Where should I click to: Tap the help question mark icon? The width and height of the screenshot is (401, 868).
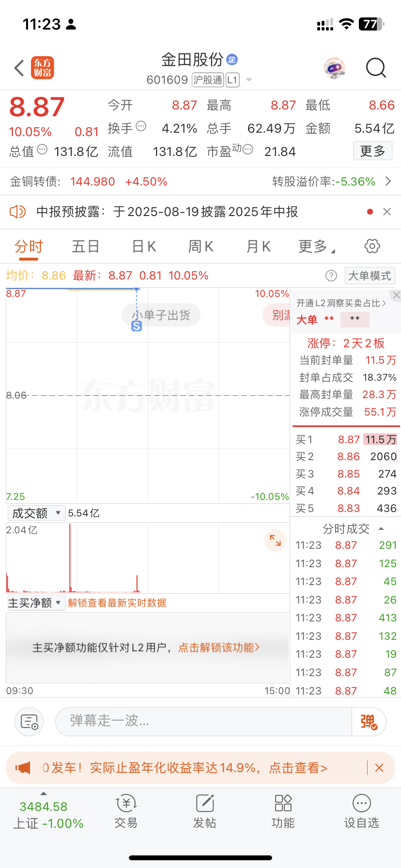click(x=331, y=276)
